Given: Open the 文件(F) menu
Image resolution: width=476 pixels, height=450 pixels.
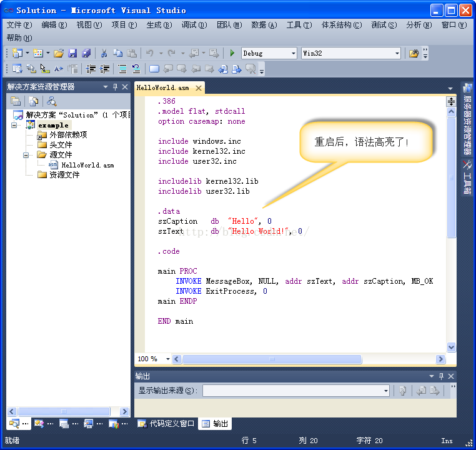Looking at the screenshot, I should (x=19, y=25).
